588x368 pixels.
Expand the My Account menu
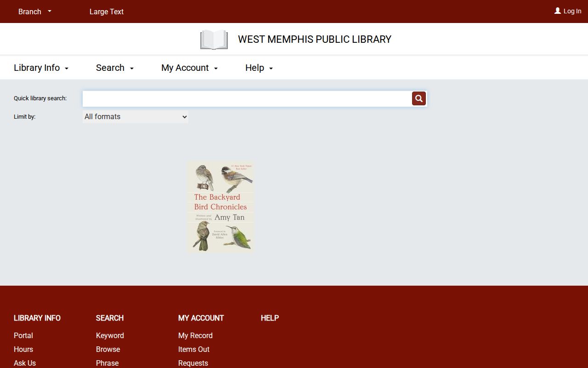coord(190,68)
